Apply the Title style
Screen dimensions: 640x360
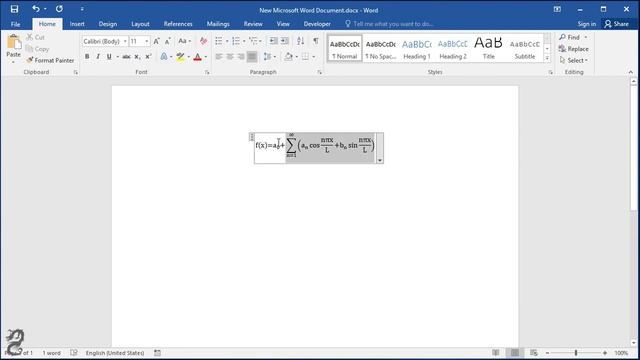click(489, 49)
